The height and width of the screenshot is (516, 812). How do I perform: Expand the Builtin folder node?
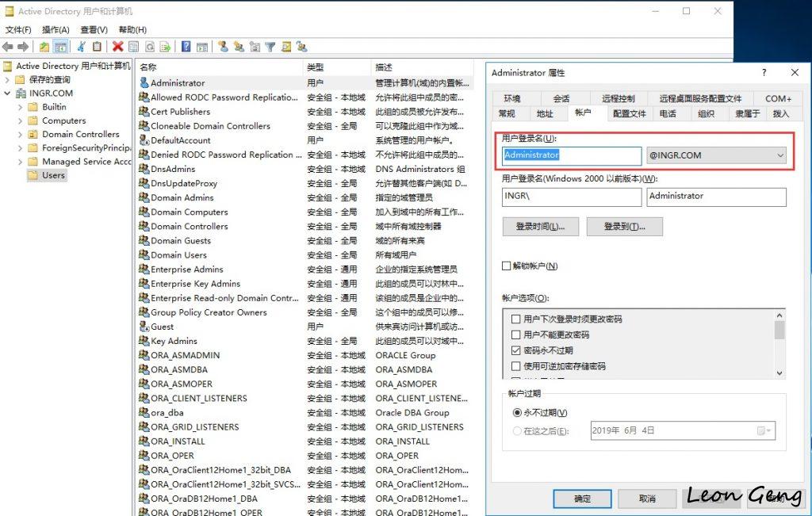pyautogui.click(x=20, y=107)
